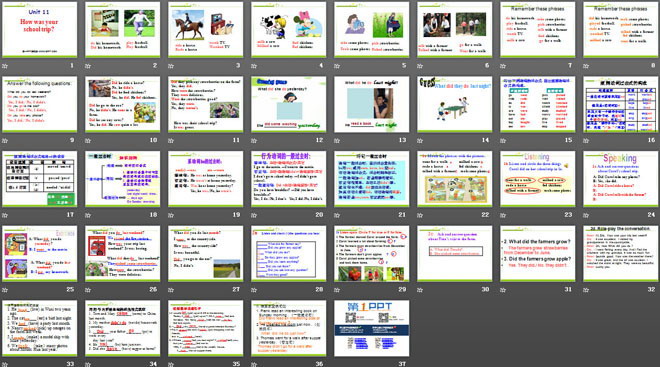Select slide 33 thumbnail
Image resolution: width=660 pixels, height=367 pixels.
40,328
